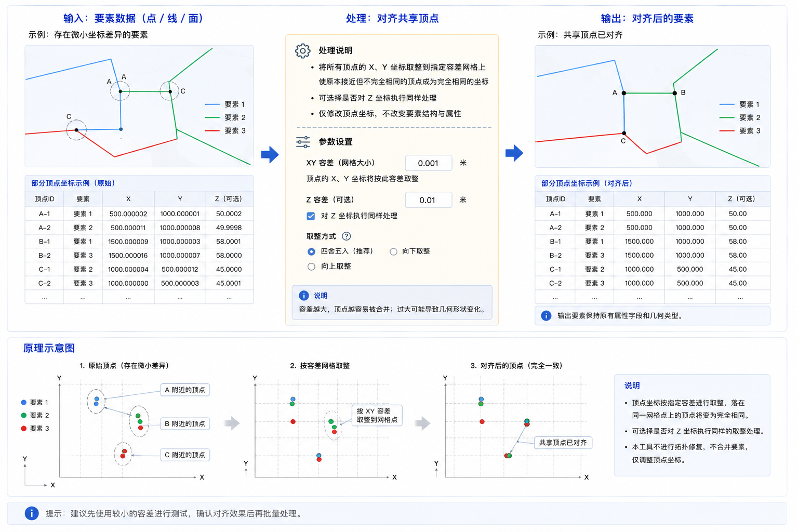
Task: Click X value of row A-1 in aligned table
Action: pyautogui.click(x=640, y=214)
